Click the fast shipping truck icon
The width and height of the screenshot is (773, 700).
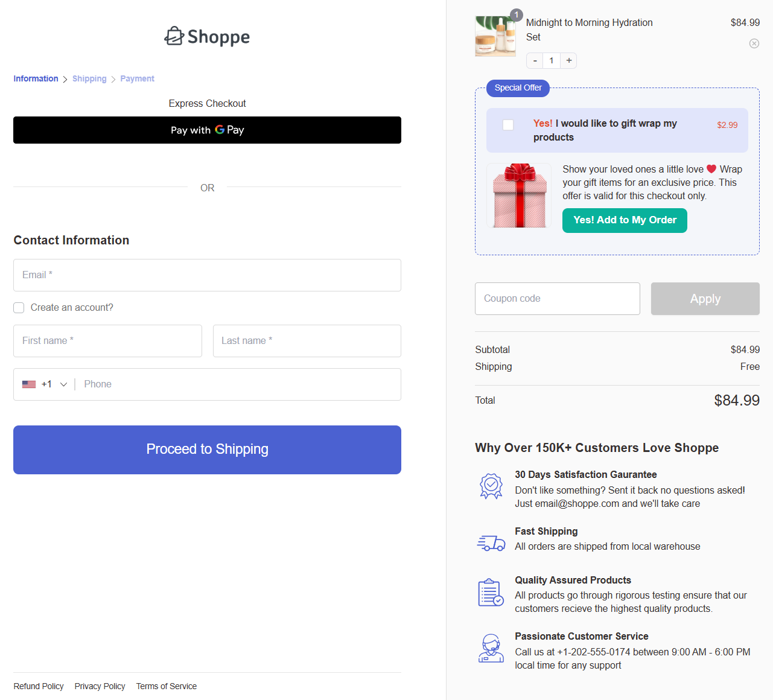point(491,543)
